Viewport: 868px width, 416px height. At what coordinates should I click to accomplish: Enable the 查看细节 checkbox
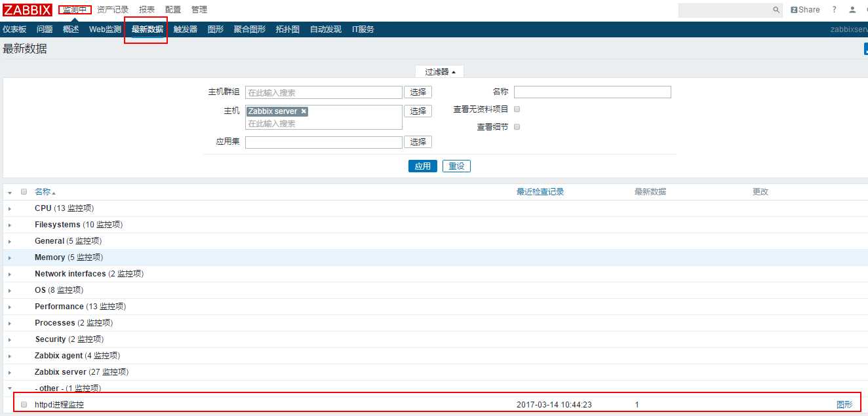coord(517,127)
